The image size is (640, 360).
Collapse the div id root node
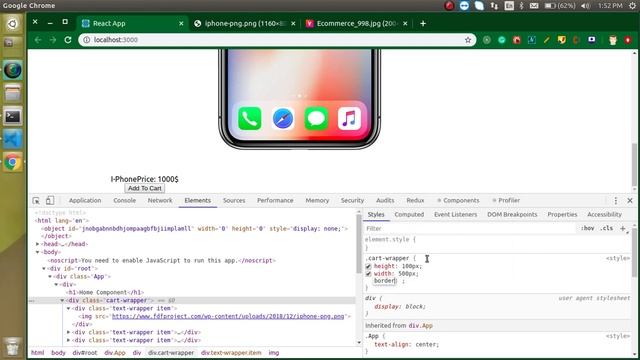tap(44, 269)
